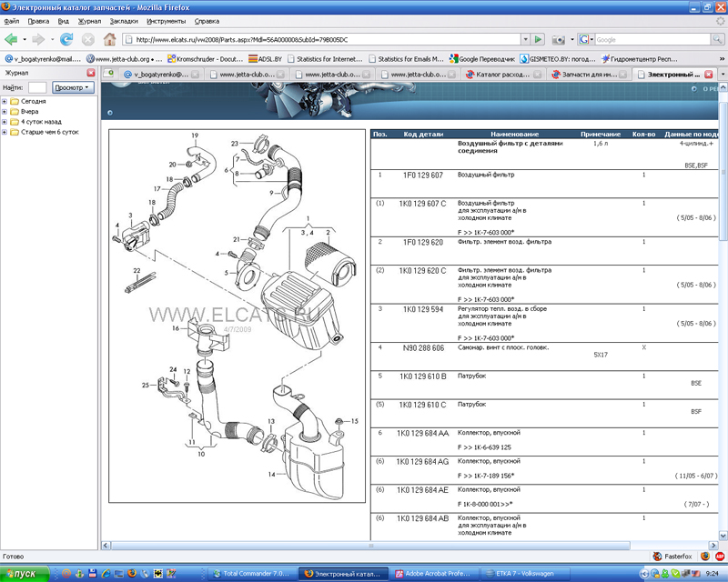Switch to Adobe Acrobat Professional taskbar window
Screen dimensions: 728x582
coord(436,574)
